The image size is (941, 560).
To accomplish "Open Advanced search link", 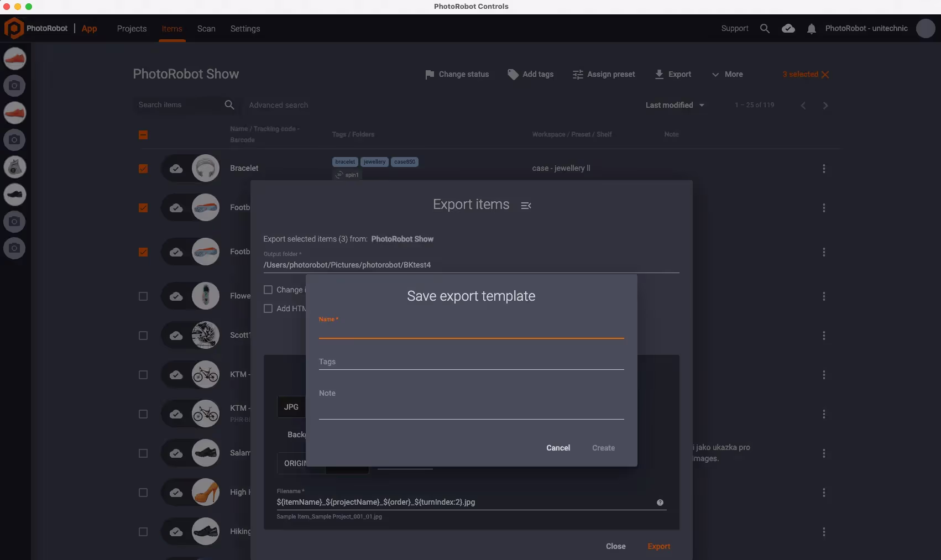I will [x=278, y=105].
